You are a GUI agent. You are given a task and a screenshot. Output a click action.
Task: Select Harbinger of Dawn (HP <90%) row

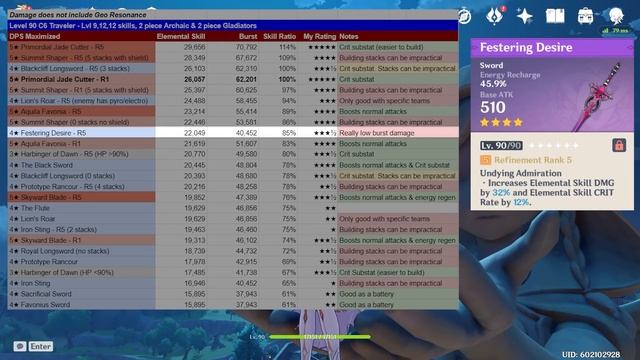point(233,272)
